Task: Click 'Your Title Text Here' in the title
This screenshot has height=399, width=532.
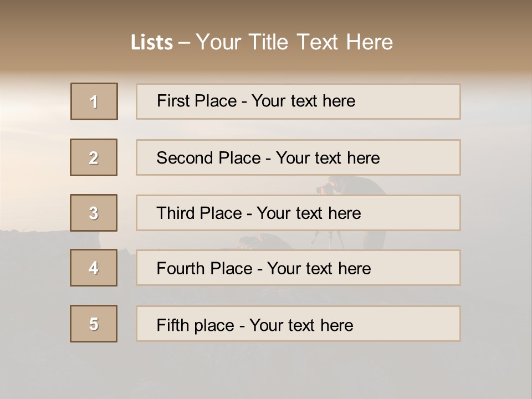Action: [294, 43]
